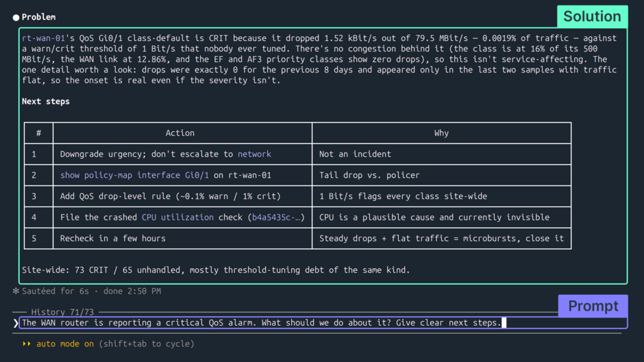The image size is (644, 362).
Task: Click the prompt input field
Action: pyautogui.click(x=323, y=322)
